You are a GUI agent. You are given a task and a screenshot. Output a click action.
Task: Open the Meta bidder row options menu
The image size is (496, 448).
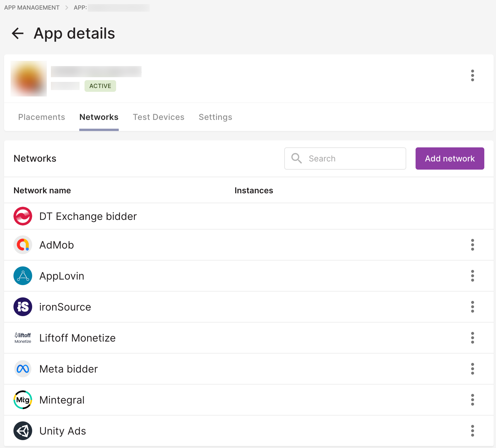[x=472, y=369]
